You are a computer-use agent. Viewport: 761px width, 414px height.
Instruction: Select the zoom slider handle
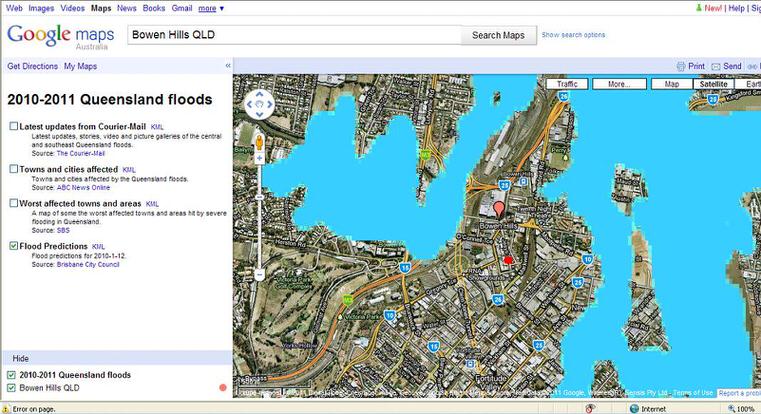click(x=260, y=197)
